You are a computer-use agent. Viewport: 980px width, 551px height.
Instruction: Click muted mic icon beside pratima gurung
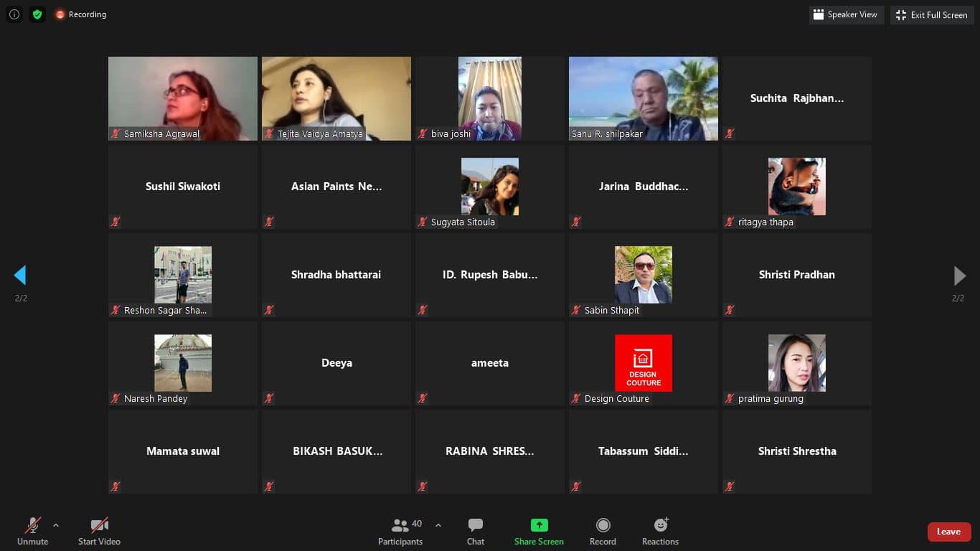click(x=730, y=398)
